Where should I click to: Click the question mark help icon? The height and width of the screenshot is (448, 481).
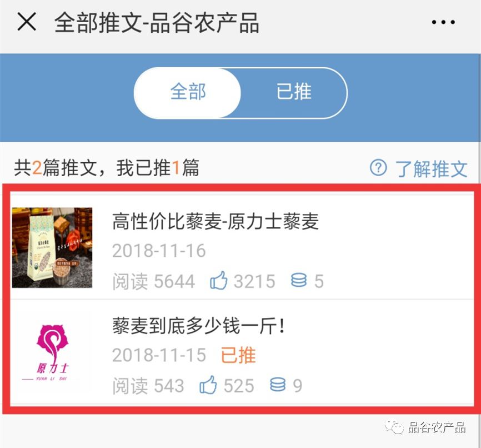click(378, 168)
